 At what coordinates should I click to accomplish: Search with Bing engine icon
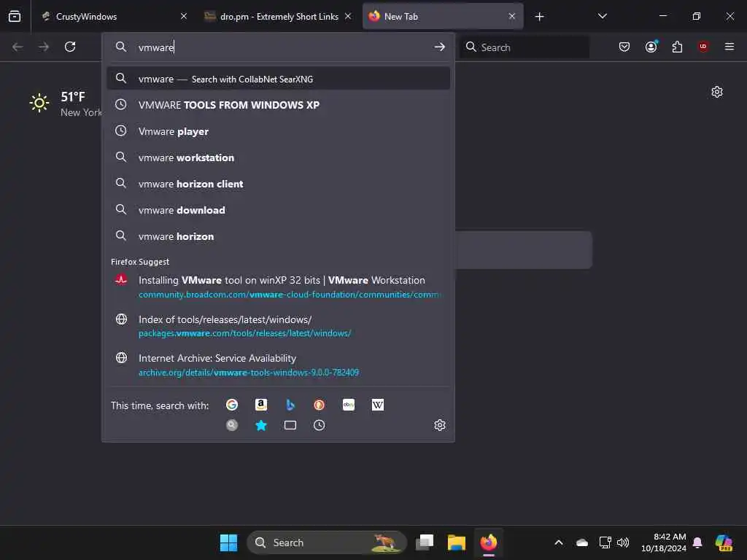[x=290, y=405]
